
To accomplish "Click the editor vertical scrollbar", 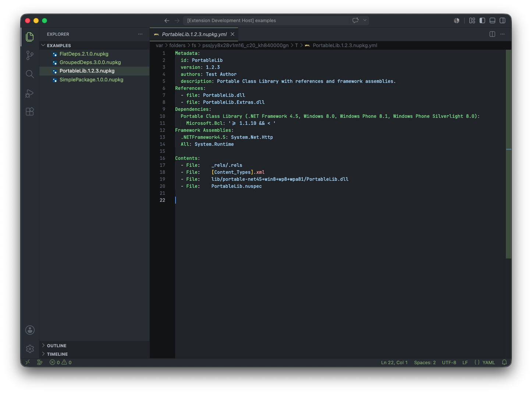I will [x=508, y=155].
